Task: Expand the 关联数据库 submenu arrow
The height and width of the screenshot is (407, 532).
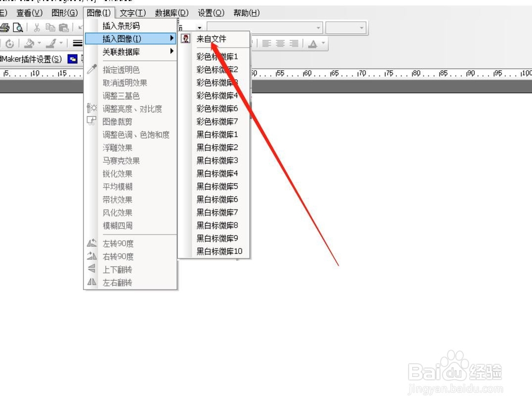Action: (x=171, y=52)
